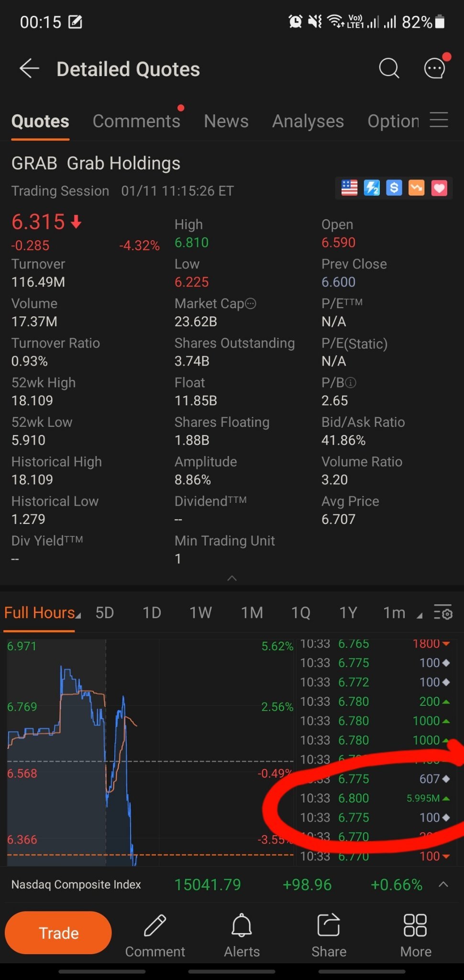Screen dimensions: 464x980
Task: Tap the Turnover value 116.49M
Action: click(x=38, y=282)
